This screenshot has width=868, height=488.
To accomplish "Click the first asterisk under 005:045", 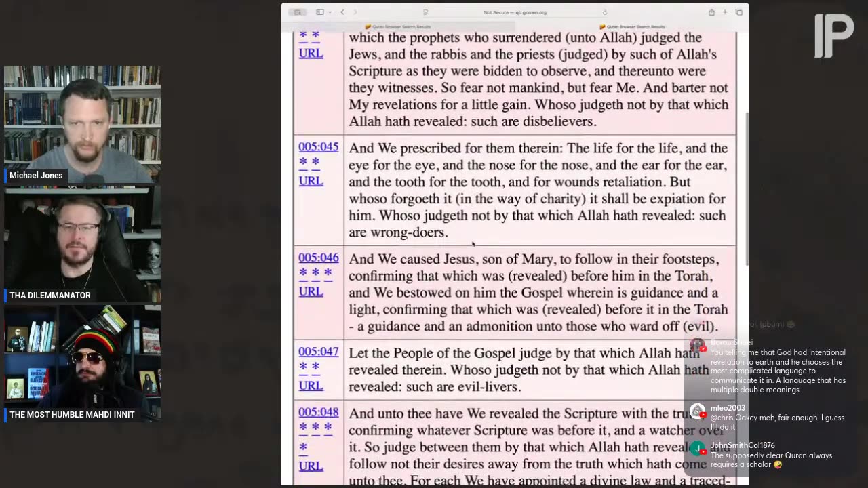I will pyautogui.click(x=303, y=163).
